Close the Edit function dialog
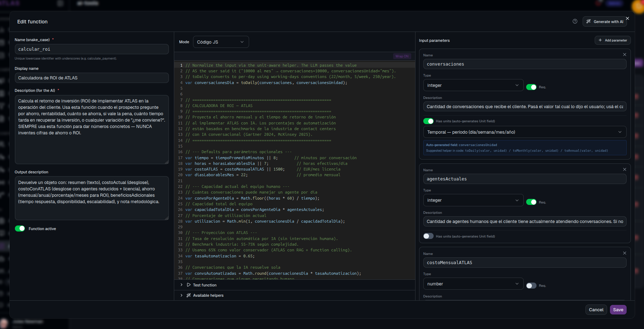 coord(627,18)
